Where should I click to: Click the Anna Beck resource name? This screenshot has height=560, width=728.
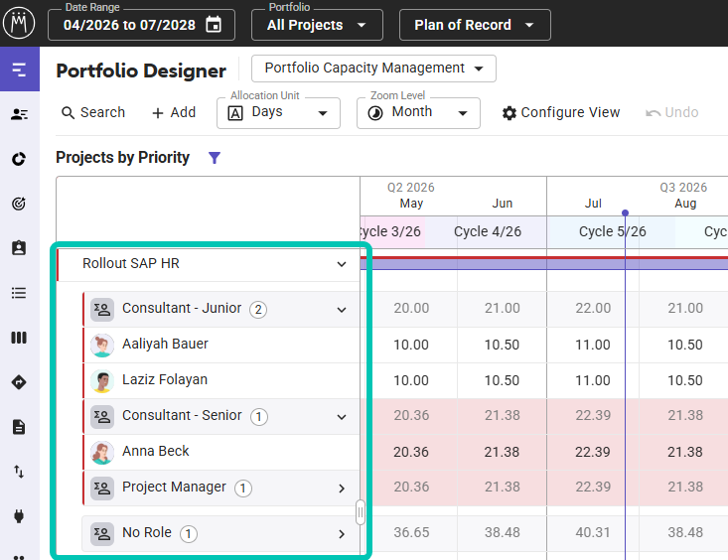click(156, 452)
